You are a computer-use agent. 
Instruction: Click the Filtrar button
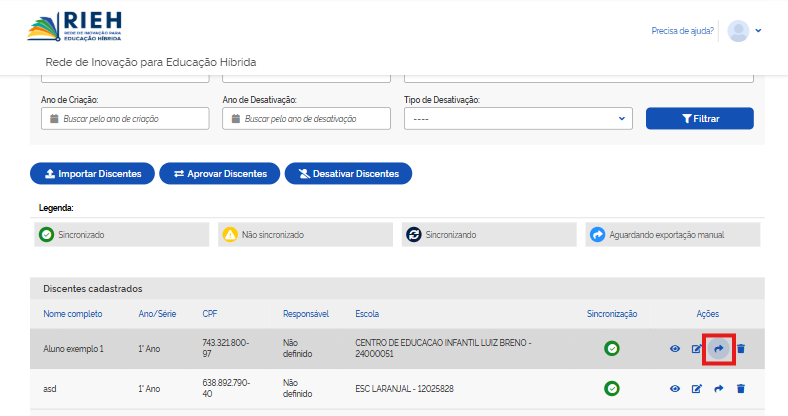pyautogui.click(x=700, y=119)
